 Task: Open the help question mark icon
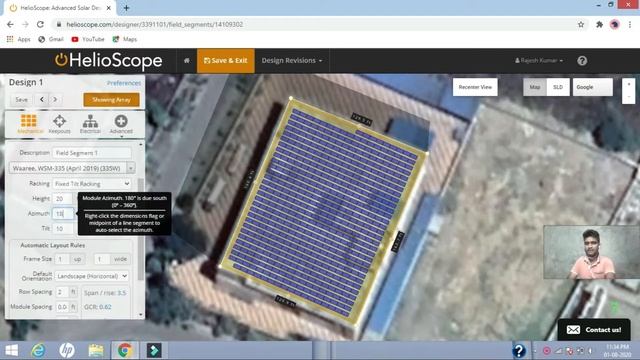click(x=582, y=61)
